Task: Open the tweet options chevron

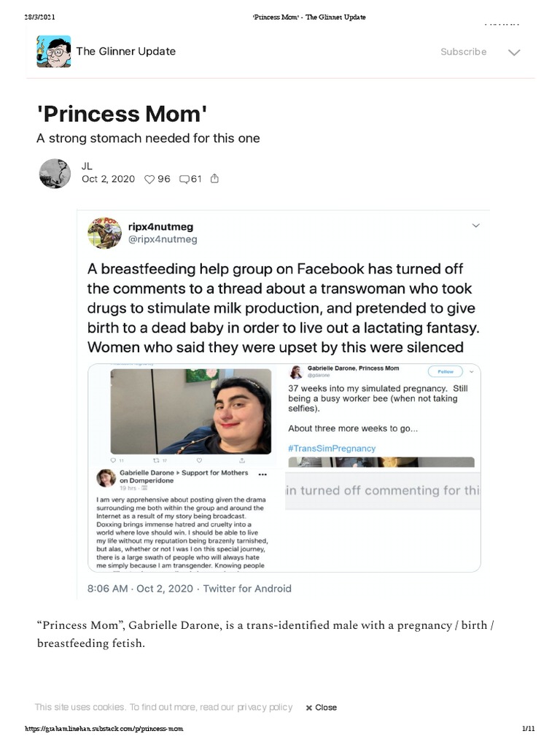Action: point(476,225)
